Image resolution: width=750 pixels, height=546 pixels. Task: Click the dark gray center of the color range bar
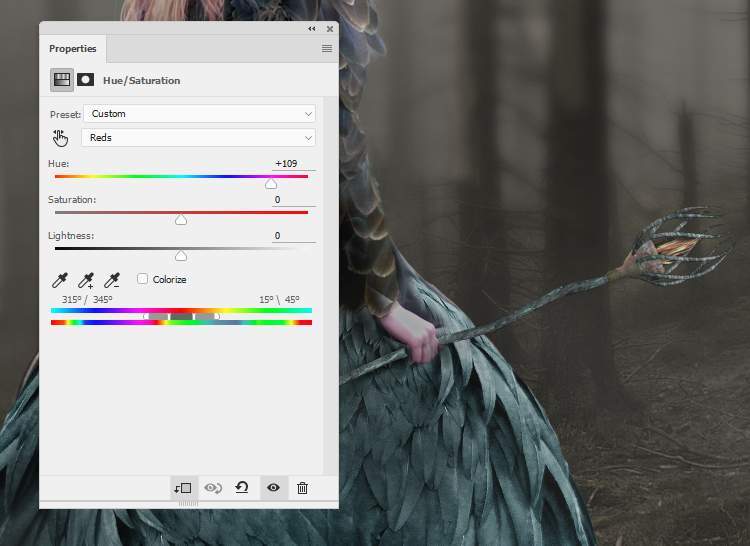coord(182,317)
